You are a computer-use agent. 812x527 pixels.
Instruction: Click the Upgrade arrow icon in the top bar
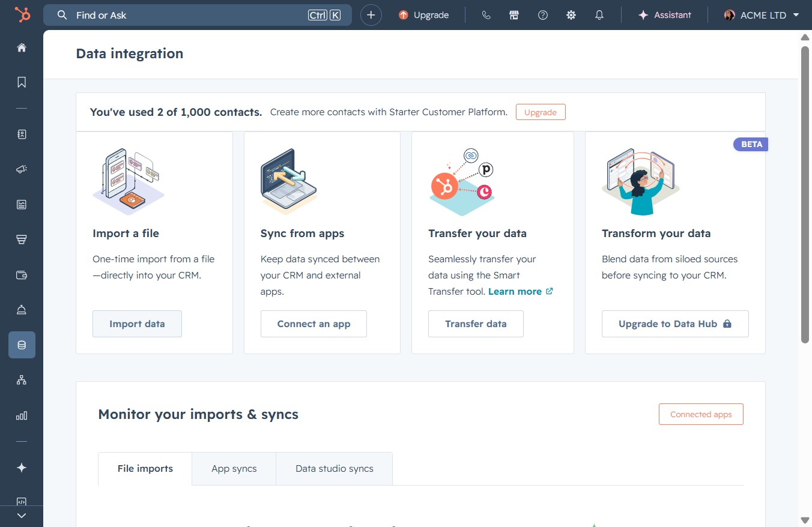(x=404, y=15)
